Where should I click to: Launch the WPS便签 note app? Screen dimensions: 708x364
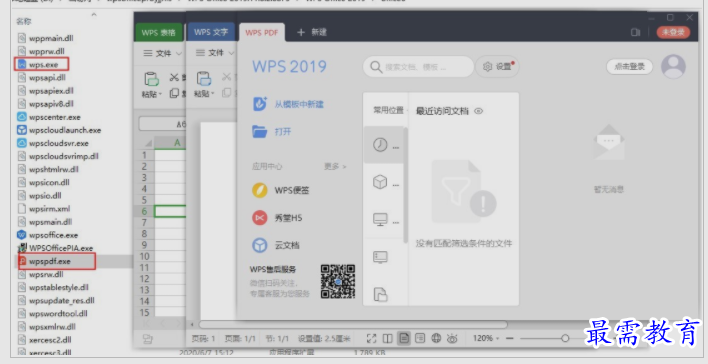click(260, 190)
